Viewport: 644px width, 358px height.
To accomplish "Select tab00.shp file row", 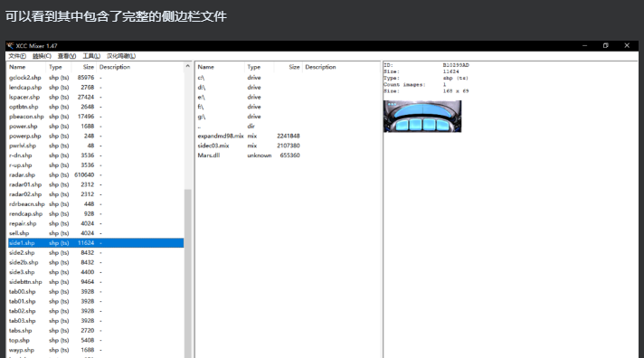I will [x=96, y=291].
